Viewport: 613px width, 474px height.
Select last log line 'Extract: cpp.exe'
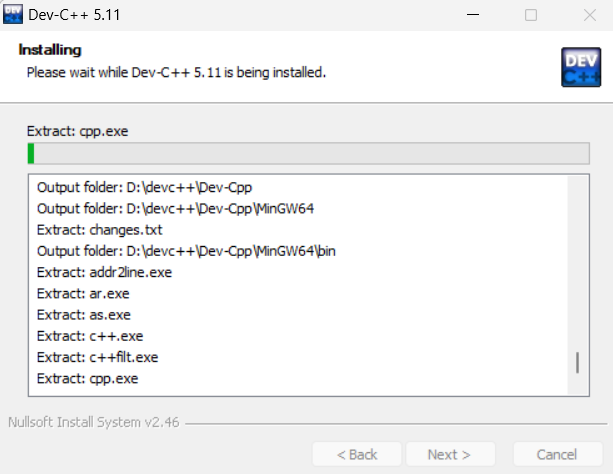(88, 379)
